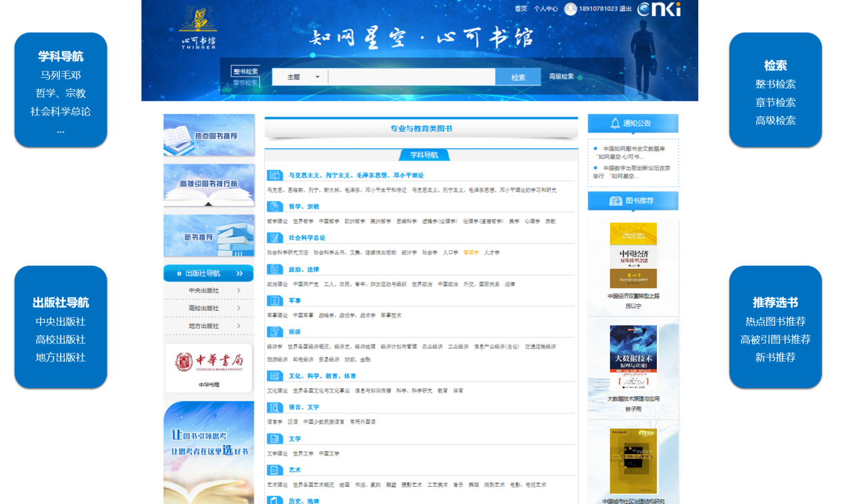This screenshot has height=504, width=844.
Task: Click the 财政、金融 subcategory
Action: pos(358,360)
